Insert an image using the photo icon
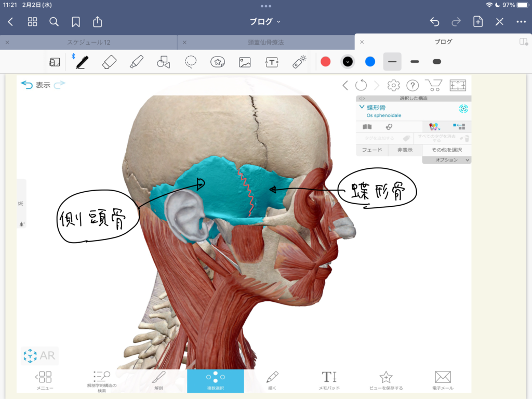The width and height of the screenshot is (532, 399). click(245, 61)
